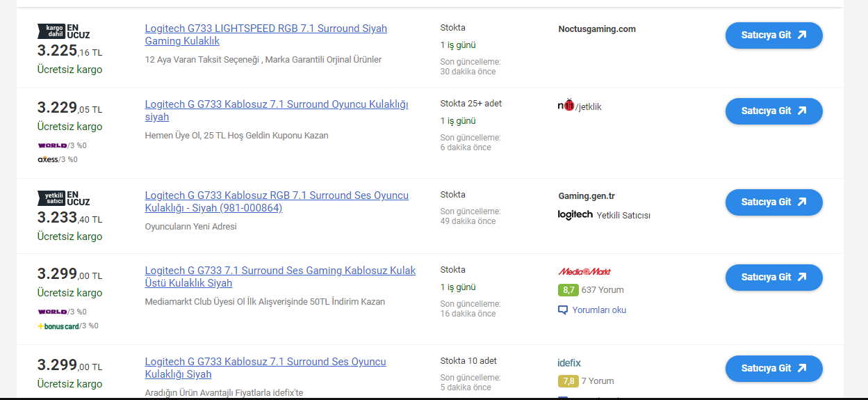Click the Noctusgaming.com seller name
This screenshot has height=400, width=868.
tap(596, 29)
